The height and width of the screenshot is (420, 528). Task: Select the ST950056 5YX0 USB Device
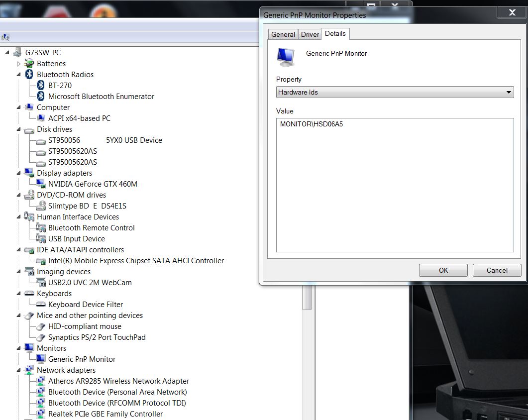105,140
